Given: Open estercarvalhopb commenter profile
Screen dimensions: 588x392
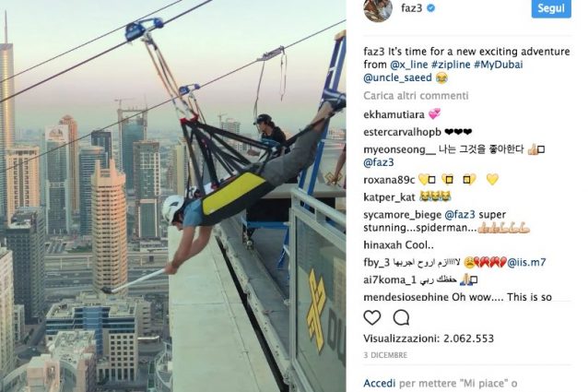Looking at the screenshot, I should click(x=402, y=132).
